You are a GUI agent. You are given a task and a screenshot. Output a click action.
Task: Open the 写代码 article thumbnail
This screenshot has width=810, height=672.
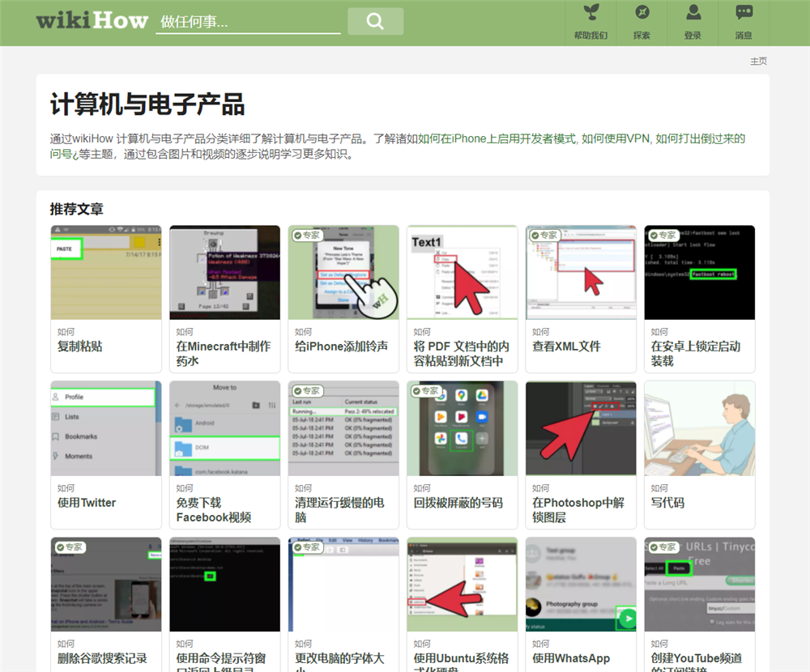click(700, 428)
